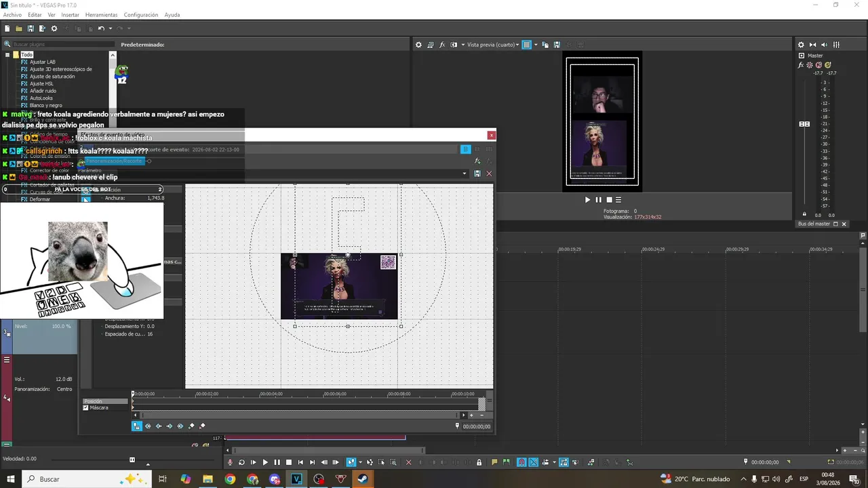Save preset in pan/crop window
The image size is (868, 488).
click(477, 174)
